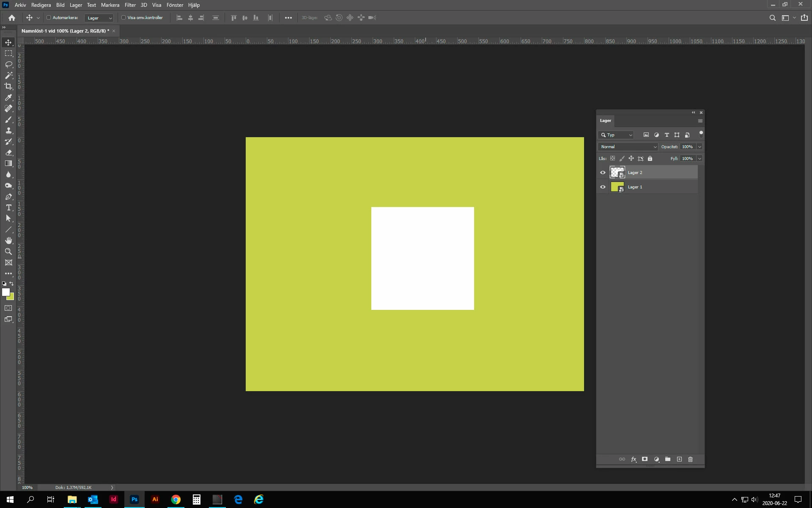The height and width of the screenshot is (508, 812).
Task: Open Illustrator from the taskbar
Action: pyautogui.click(x=155, y=500)
